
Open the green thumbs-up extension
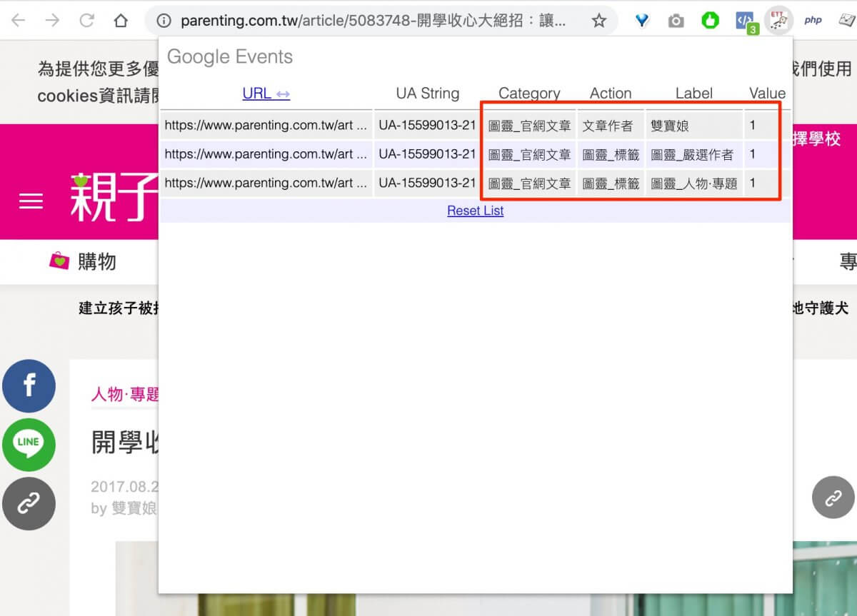point(709,21)
